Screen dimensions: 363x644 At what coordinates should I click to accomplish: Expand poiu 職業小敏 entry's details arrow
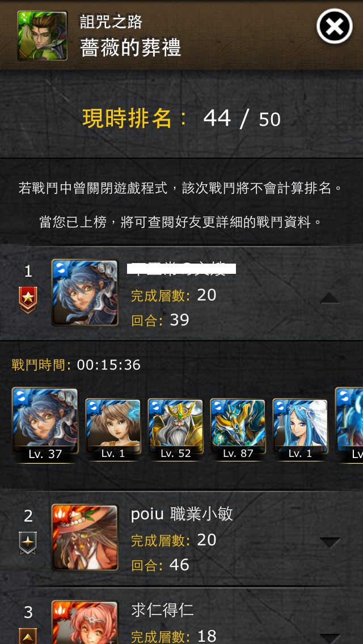coord(330,543)
